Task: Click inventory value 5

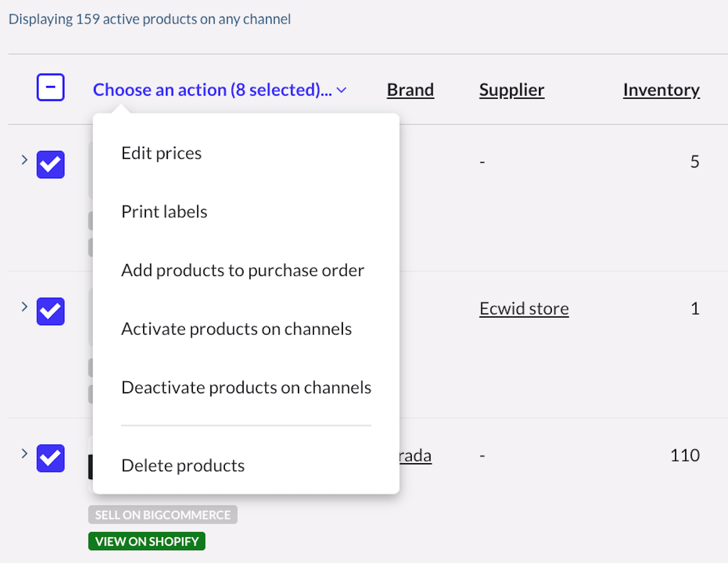Action: [695, 162]
